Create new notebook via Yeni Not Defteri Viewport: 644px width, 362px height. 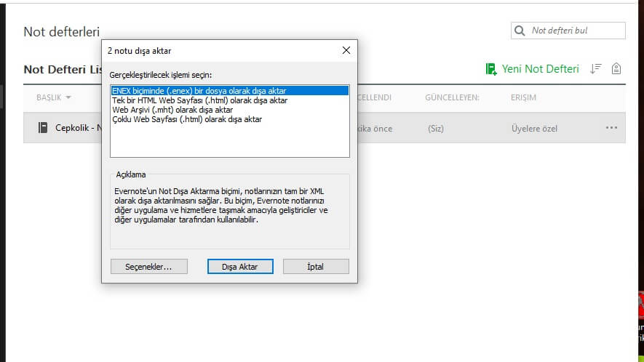[532, 69]
